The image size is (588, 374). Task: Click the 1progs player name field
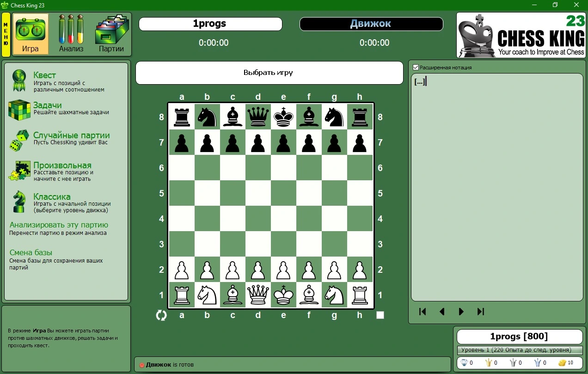coord(210,24)
